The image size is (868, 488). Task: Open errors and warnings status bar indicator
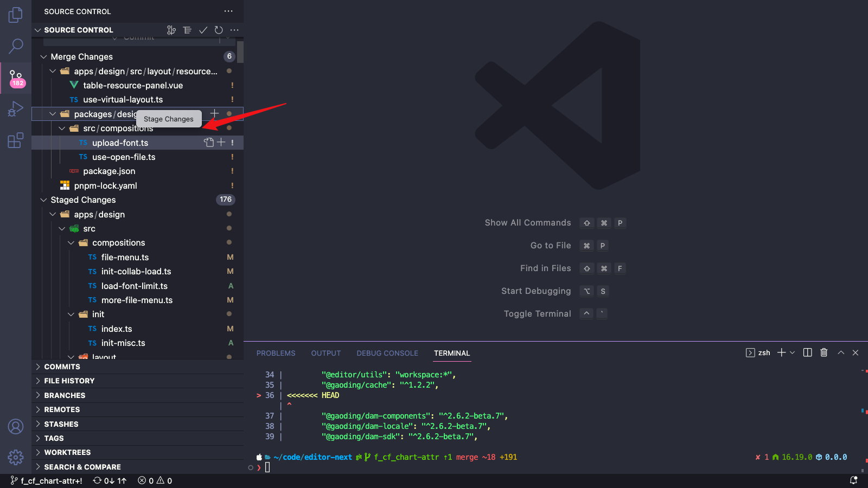[155, 480]
